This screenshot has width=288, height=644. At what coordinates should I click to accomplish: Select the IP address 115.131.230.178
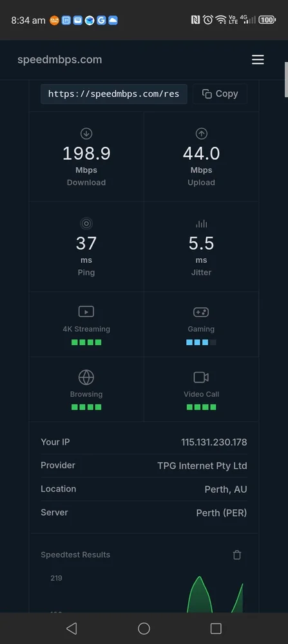point(214,442)
